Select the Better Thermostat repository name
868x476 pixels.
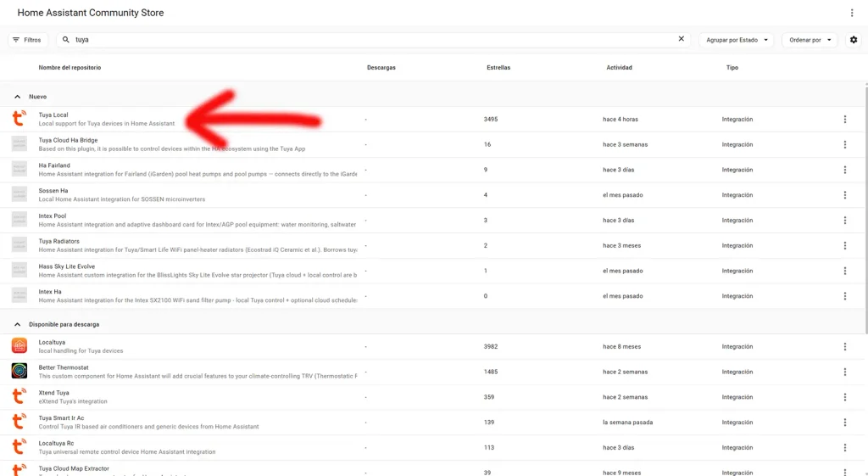[x=63, y=367]
